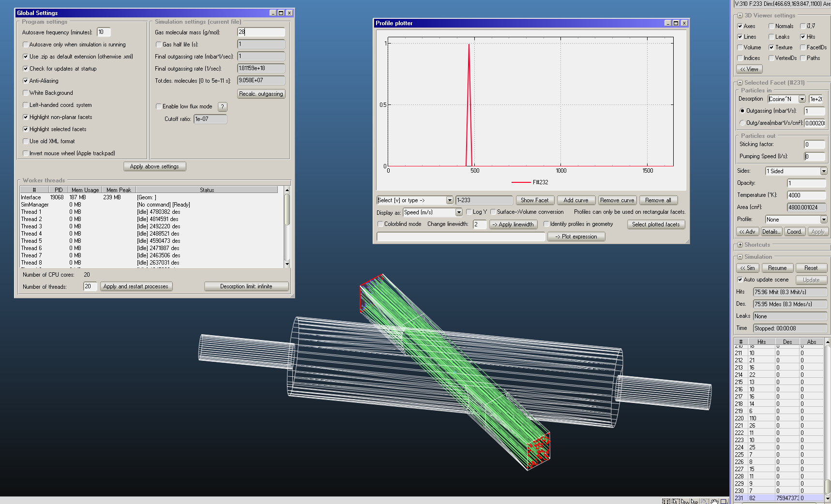Maximize the Profile plotter window
Image resolution: width=831 pixels, height=504 pixels.
[676, 23]
